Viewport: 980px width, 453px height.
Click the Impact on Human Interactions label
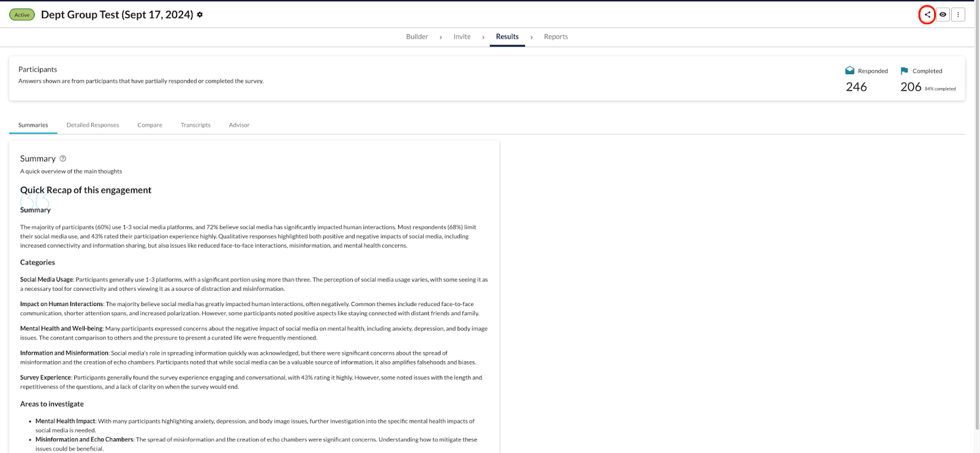[x=61, y=304]
